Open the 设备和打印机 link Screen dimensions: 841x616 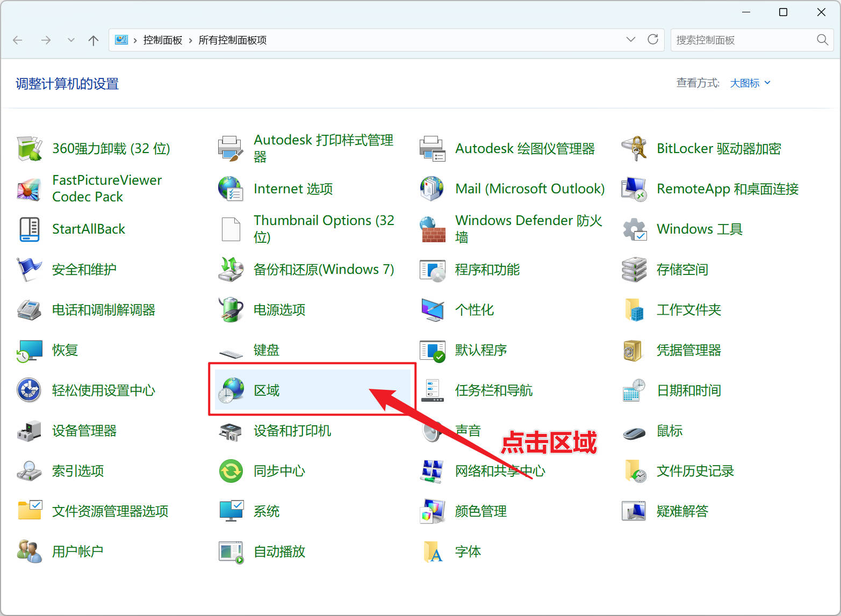click(x=292, y=431)
